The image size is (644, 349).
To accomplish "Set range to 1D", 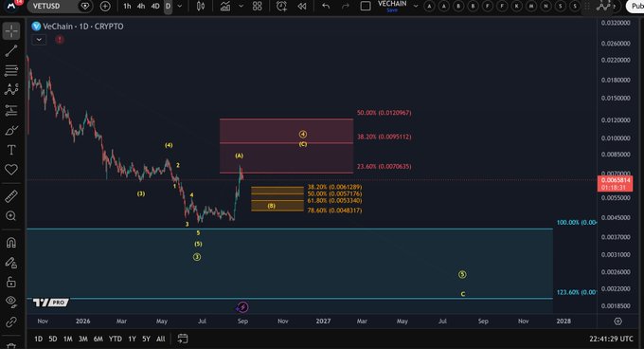I will click(38, 339).
